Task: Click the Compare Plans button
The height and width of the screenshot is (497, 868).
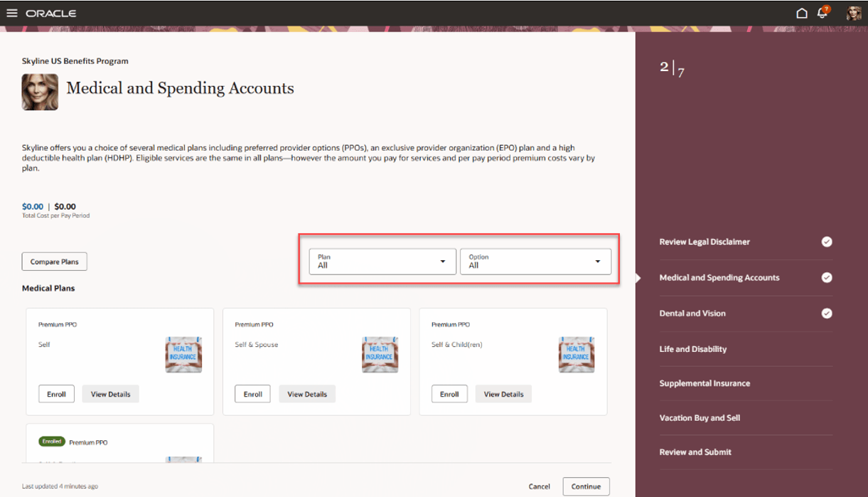Action: (x=54, y=261)
